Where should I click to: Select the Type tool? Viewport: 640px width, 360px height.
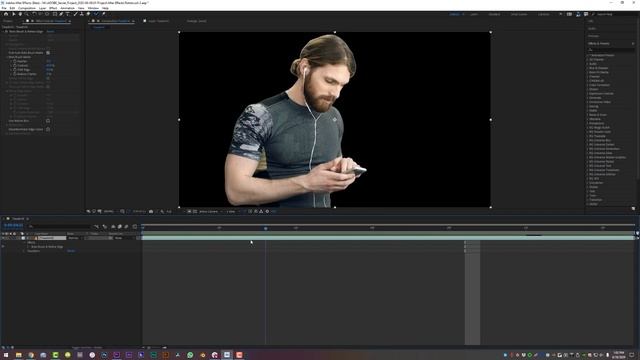[68, 14]
